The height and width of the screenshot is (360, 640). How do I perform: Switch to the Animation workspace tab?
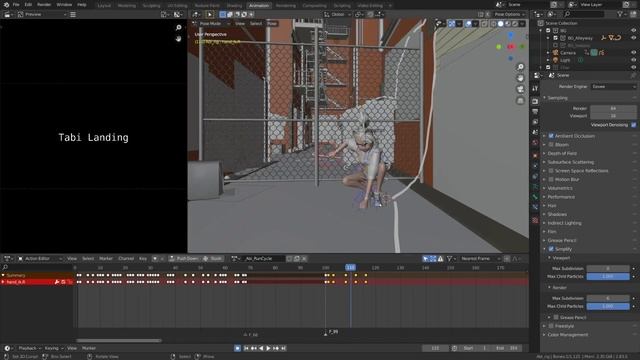(x=259, y=6)
